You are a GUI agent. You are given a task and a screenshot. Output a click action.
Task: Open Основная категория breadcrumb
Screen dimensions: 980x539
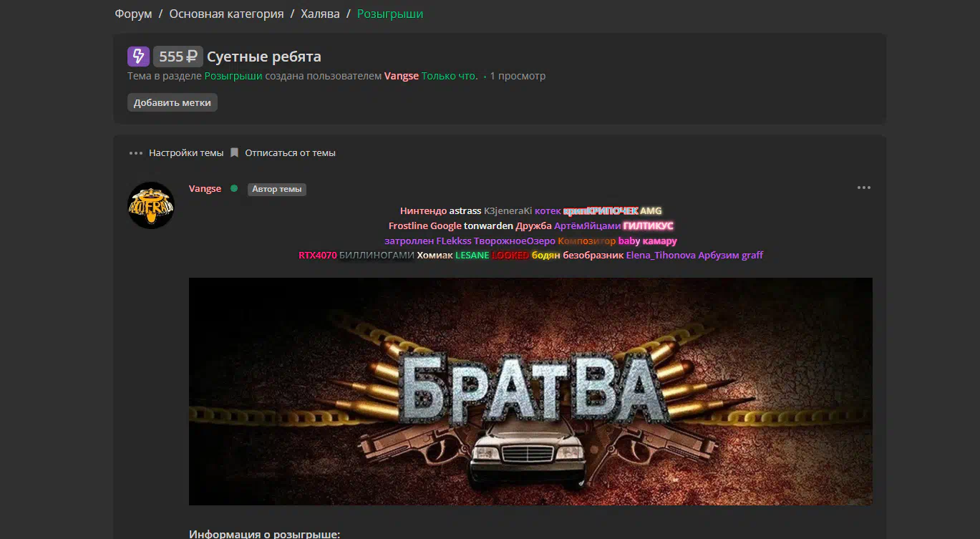226,14
